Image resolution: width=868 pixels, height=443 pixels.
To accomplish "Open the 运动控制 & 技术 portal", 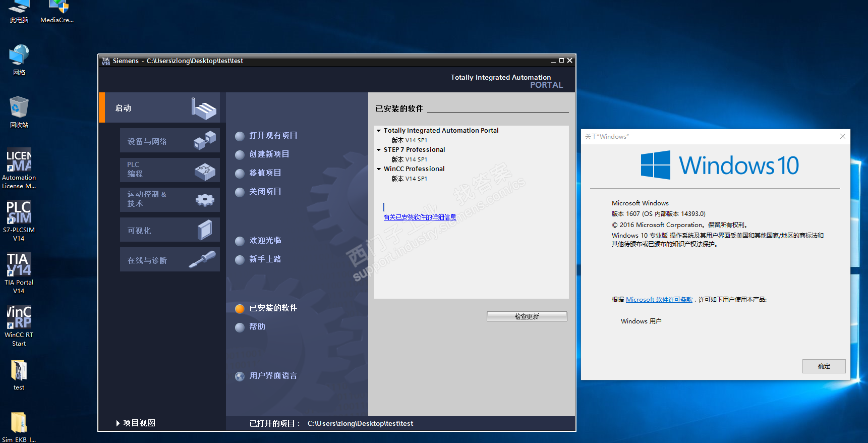I will tap(170, 200).
